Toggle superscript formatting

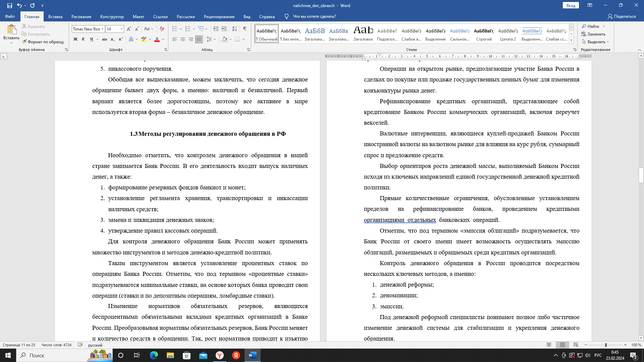pos(121,39)
